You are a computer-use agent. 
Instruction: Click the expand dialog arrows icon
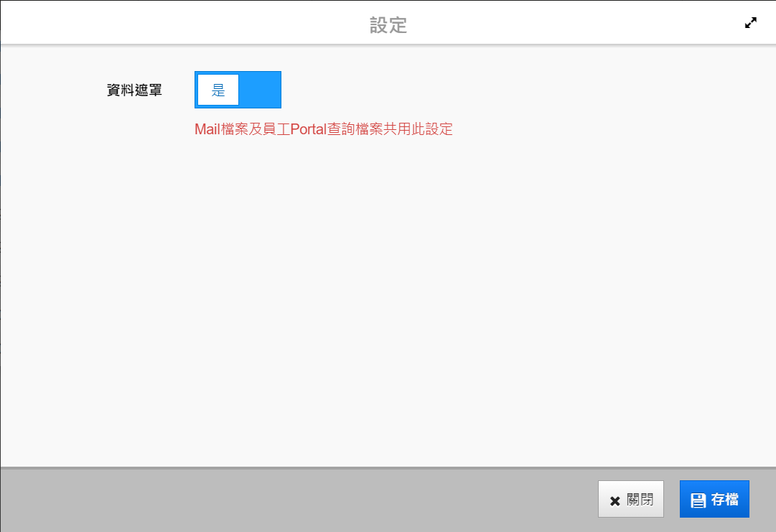click(x=751, y=23)
